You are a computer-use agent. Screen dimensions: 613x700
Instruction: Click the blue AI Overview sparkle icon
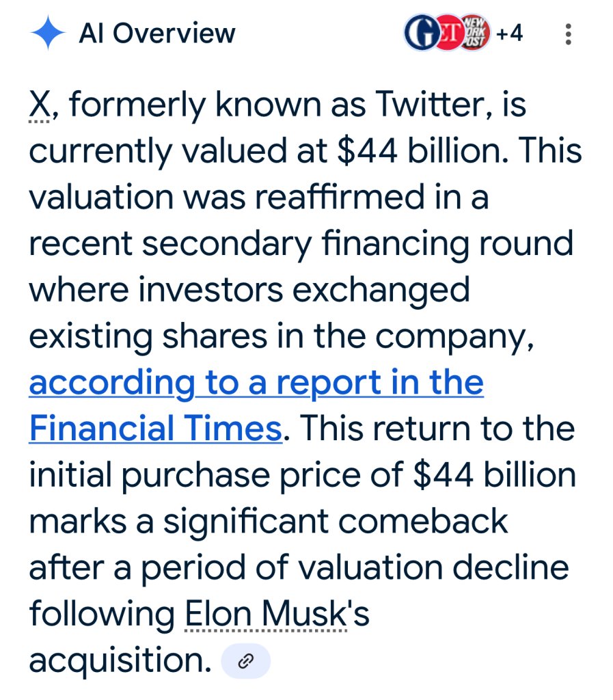48,33
